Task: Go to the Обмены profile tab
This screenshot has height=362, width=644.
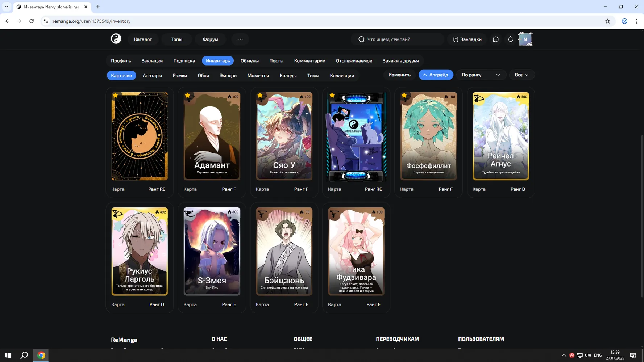Action: 250,61
